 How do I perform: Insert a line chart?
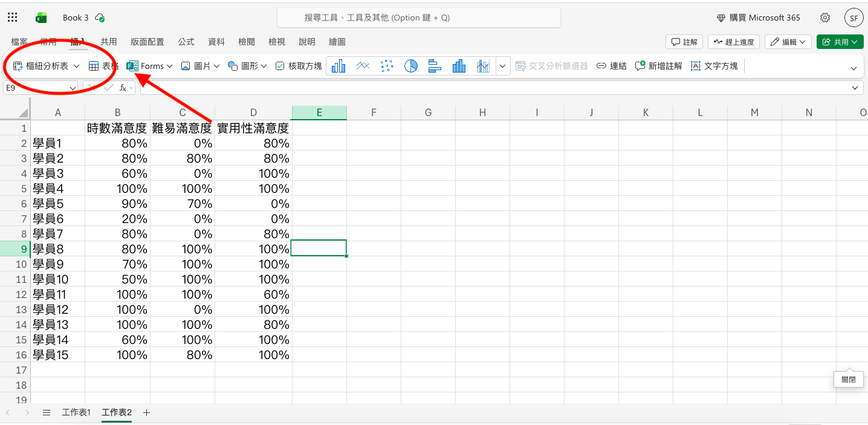click(362, 65)
